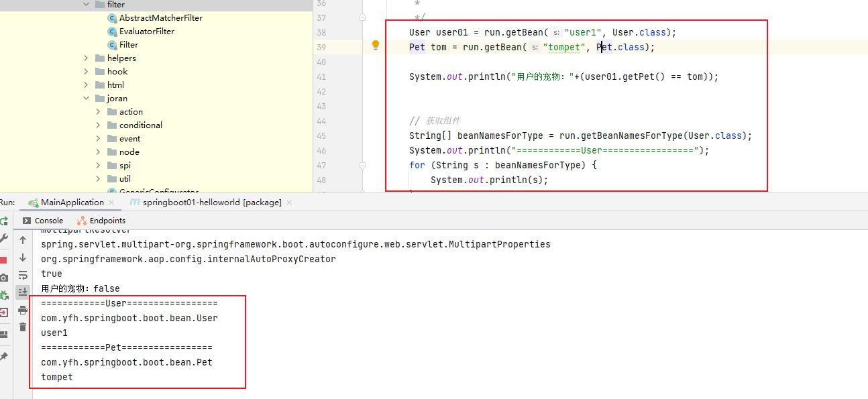Click the tompet console output line
Viewport: 868px width, 399px height.
[x=57, y=377]
